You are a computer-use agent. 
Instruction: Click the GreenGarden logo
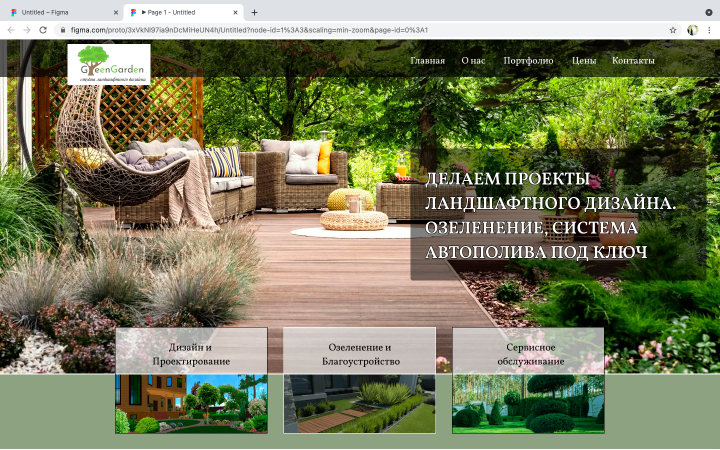click(109, 64)
